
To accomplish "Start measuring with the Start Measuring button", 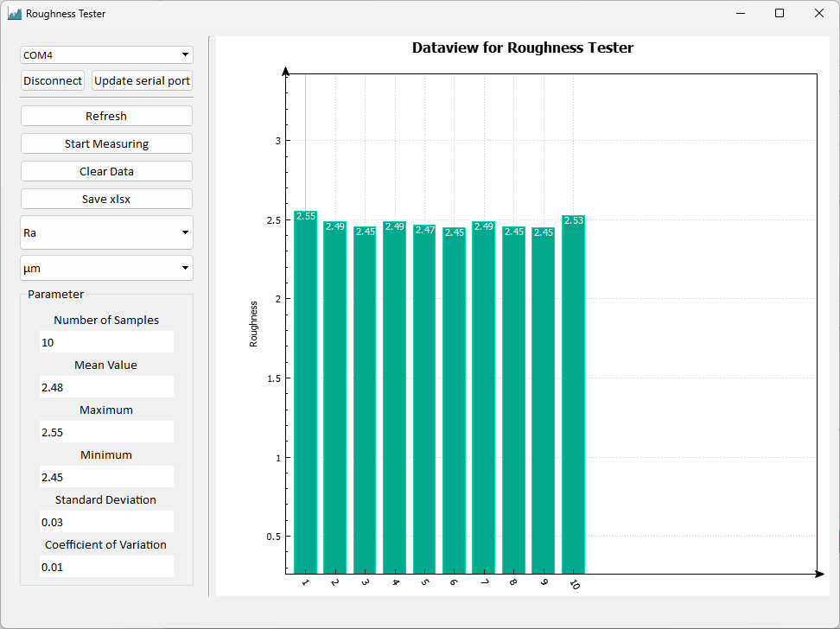I will point(106,143).
